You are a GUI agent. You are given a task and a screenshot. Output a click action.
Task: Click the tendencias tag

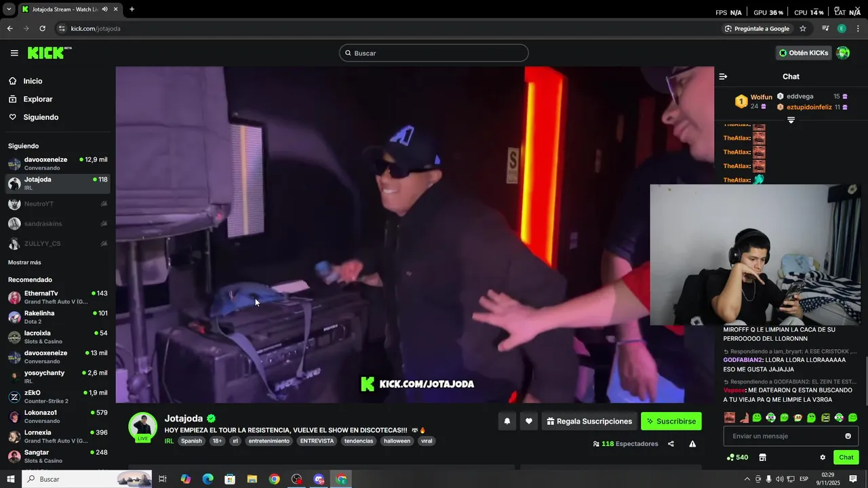pyautogui.click(x=359, y=441)
